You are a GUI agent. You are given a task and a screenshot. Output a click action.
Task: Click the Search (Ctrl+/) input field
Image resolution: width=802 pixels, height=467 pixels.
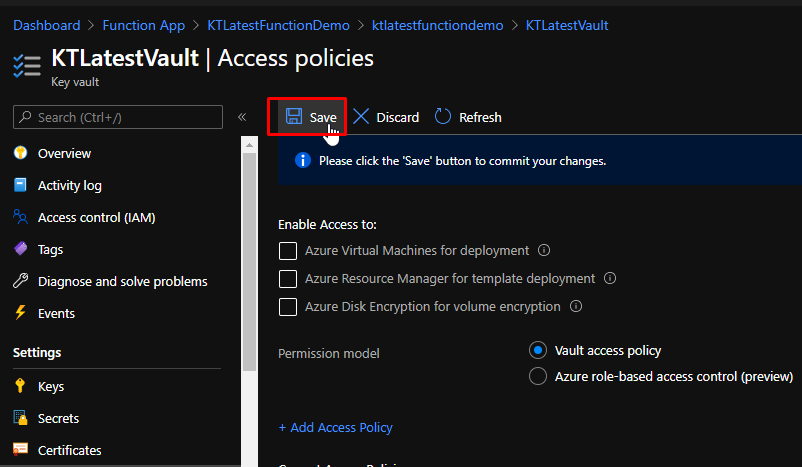118,117
